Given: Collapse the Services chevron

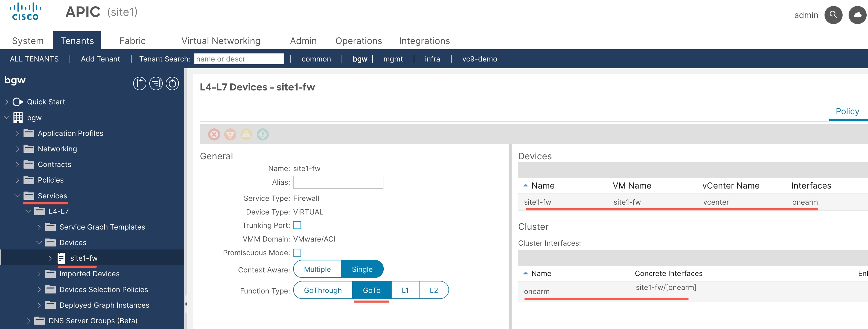Looking at the screenshot, I should 18,196.
